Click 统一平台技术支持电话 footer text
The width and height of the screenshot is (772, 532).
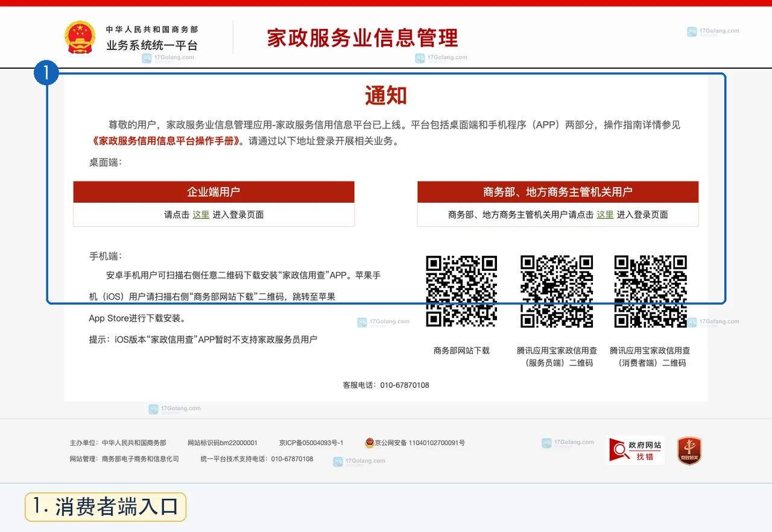[x=257, y=459]
